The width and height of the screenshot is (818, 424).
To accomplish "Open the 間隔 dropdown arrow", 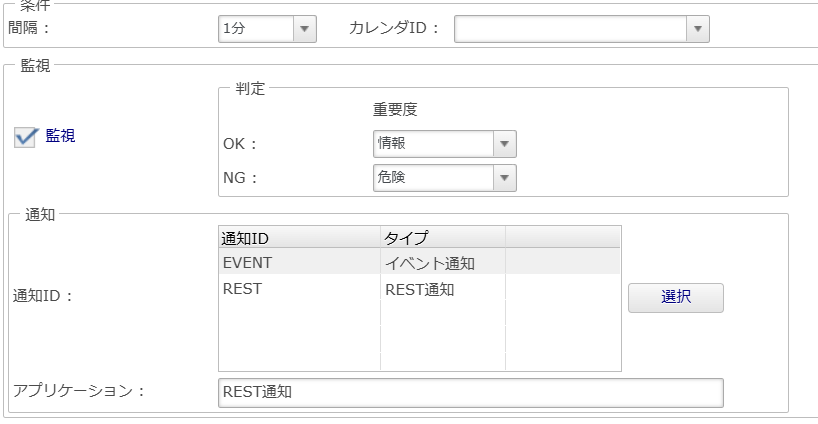I will pos(304,29).
